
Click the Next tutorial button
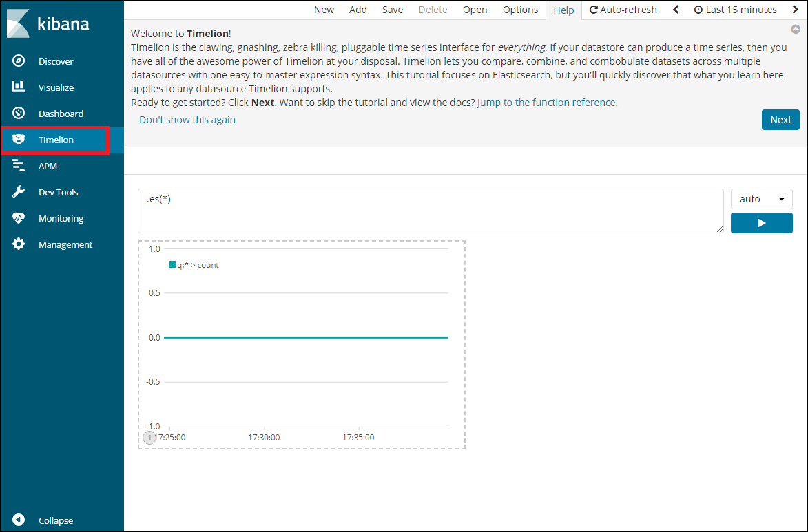tap(780, 120)
